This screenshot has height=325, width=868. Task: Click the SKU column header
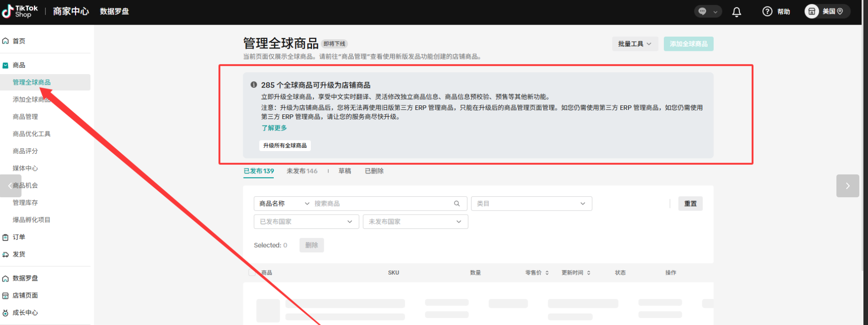[394, 273]
